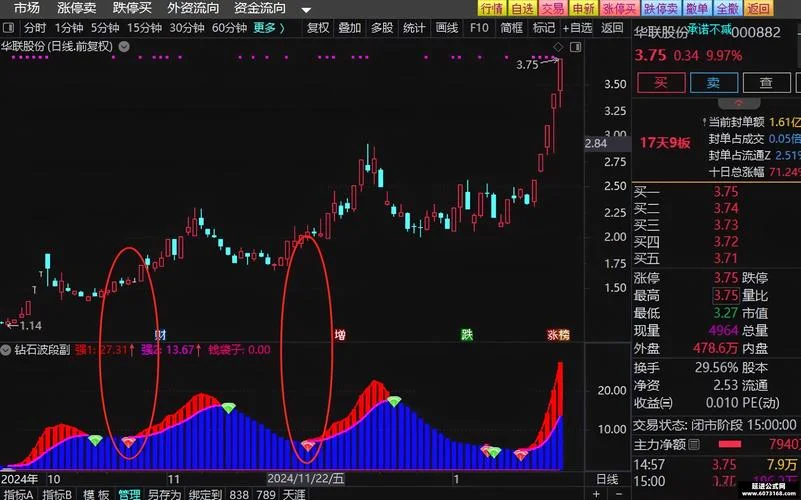801x500 pixels.
Task: Click the diamond marker icon above chart
Action: pos(558,47)
